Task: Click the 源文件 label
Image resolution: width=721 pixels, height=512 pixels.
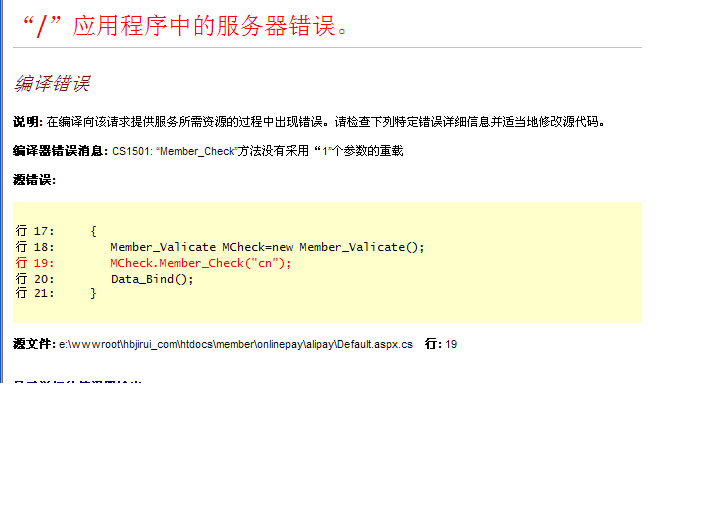Action: click(x=34, y=344)
